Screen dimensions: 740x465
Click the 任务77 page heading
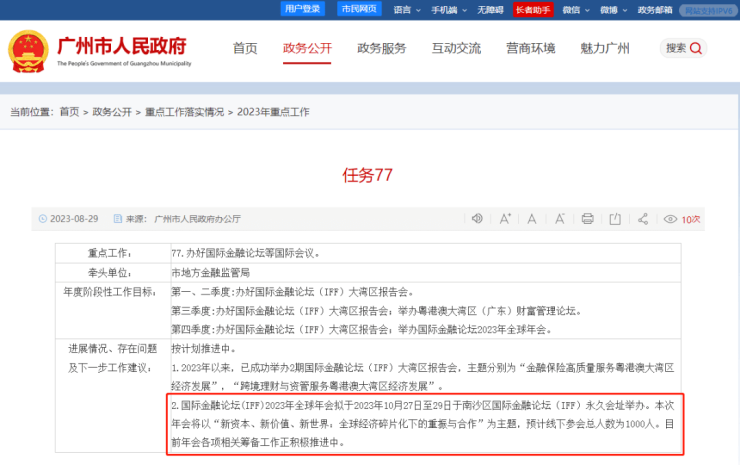pos(367,175)
